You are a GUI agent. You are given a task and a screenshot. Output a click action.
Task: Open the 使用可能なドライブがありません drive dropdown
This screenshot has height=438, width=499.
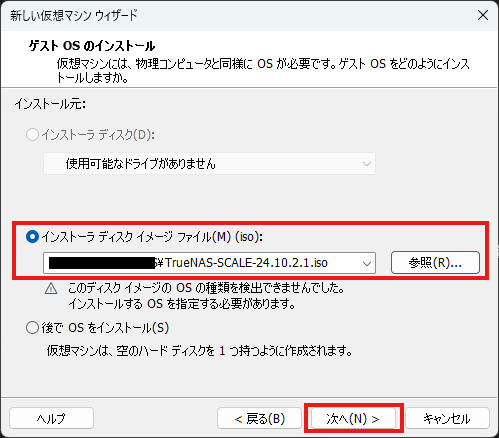(x=209, y=164)
